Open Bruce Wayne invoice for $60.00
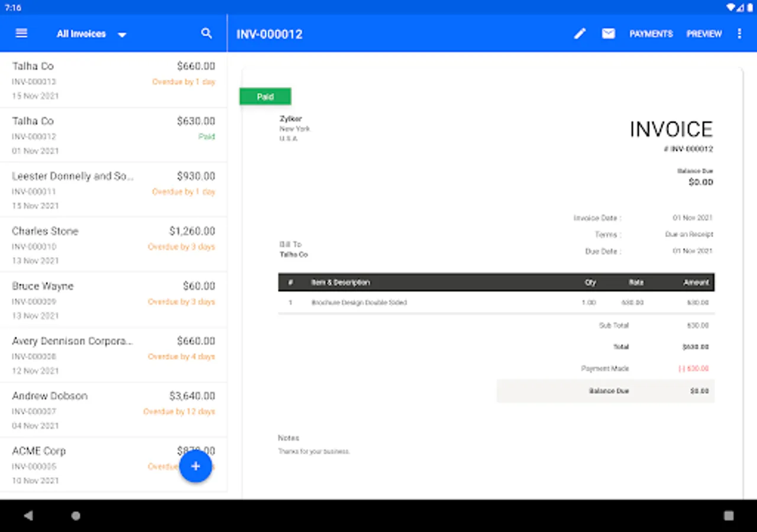The image size is (757, 532). click(x=113, y=300)
